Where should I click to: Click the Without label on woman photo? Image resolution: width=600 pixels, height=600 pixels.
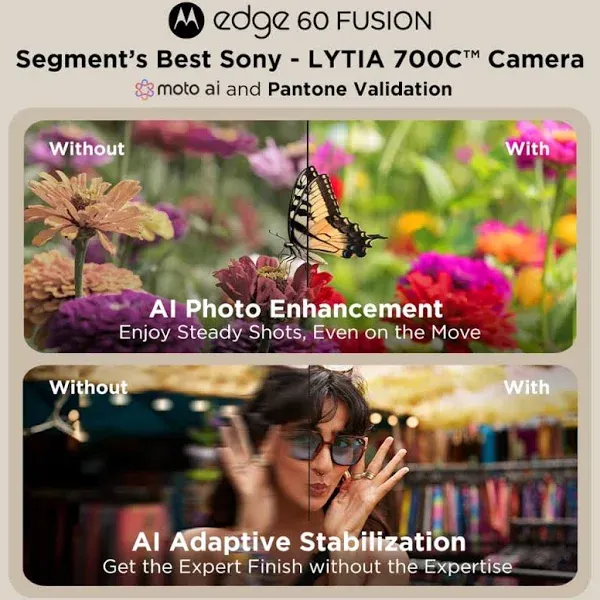(88, 387)
